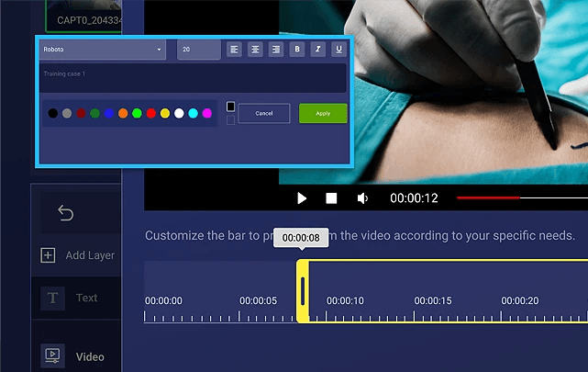The width and height of the screenshot is (588, 372).
Task: Mute the video with the speaker icon
Action: pyautogui.click(x=362, y=198)
